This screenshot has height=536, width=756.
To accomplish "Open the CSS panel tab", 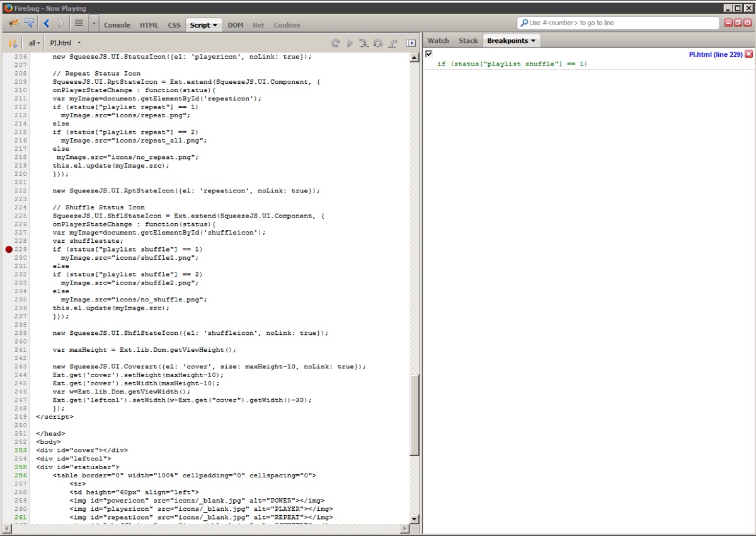I will [x=174, y=25].
